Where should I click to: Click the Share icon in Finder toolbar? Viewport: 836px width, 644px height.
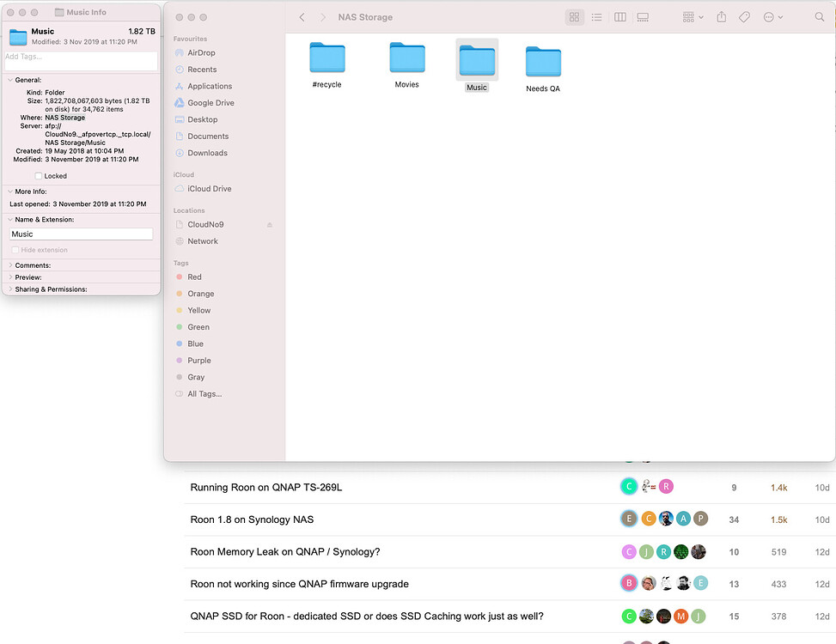(722, 17)
